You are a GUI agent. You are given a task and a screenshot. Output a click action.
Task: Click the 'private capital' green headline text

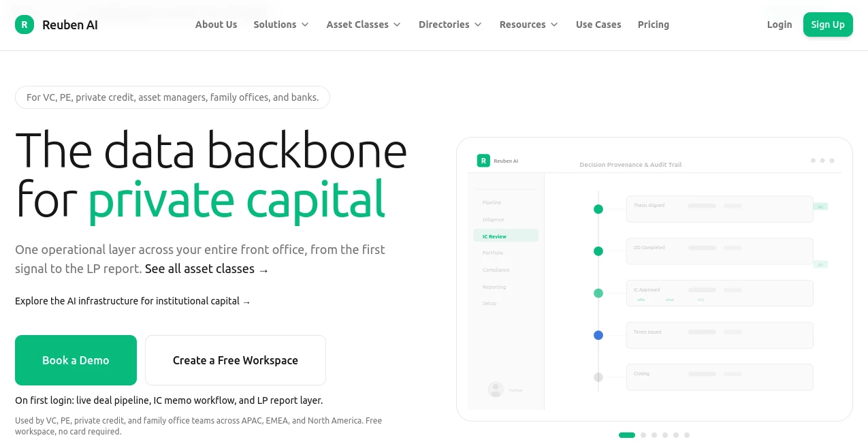pos(237,200)
